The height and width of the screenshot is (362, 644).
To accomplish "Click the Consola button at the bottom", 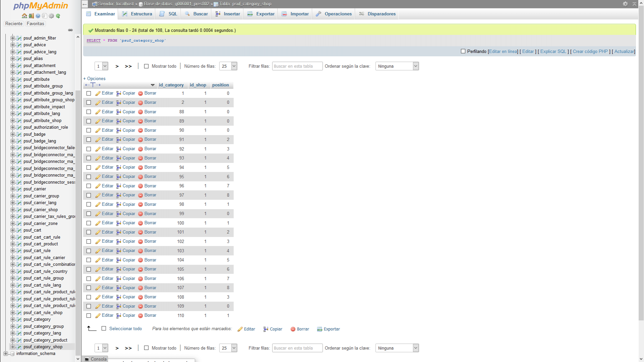I will click(x=96, y=359).
